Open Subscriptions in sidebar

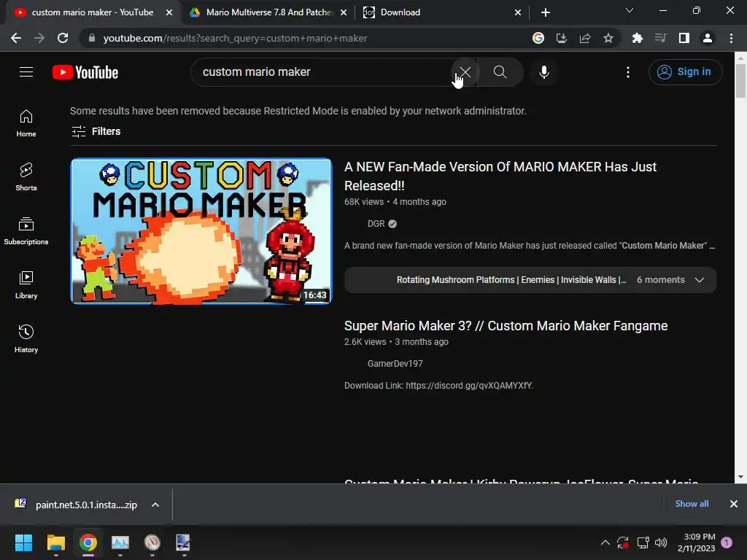pyautogui.click(x=26, y=231)
